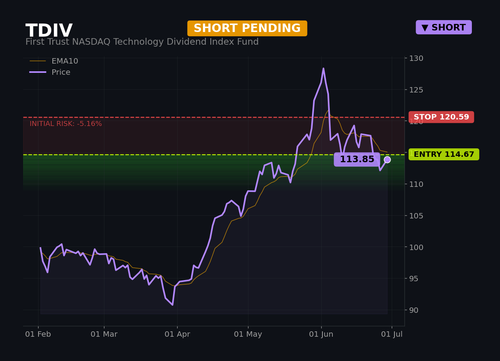Click the purple SHORT direction badge
500x361 pixels.
pyautogui.click(x=444, y=27)
